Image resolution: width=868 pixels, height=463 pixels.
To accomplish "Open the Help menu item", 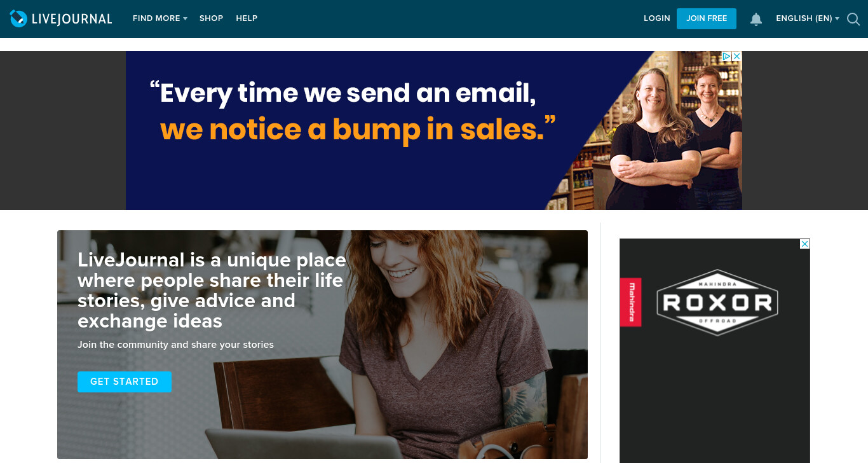I will (247, 18).
